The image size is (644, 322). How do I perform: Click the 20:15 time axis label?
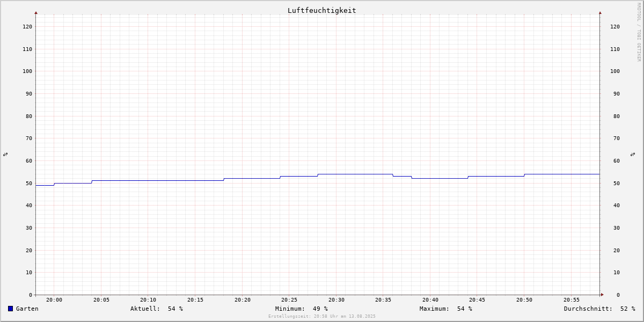click(195, 300)
